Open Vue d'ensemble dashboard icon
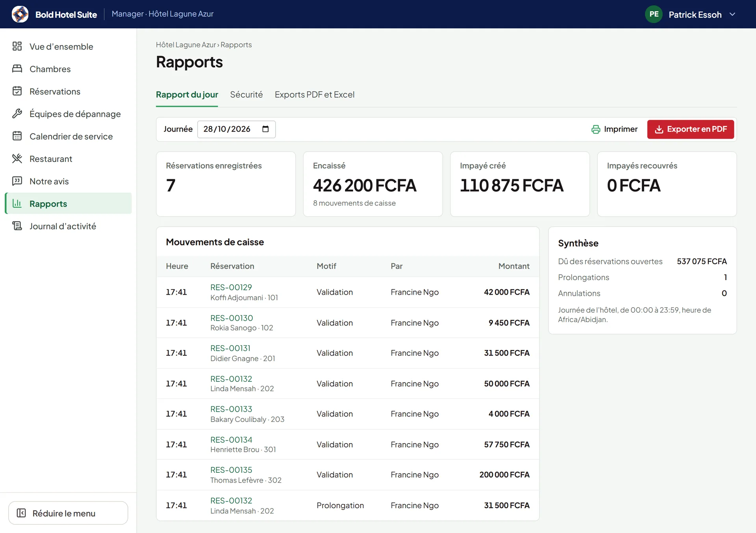The image size is (756, 533). 17,46
